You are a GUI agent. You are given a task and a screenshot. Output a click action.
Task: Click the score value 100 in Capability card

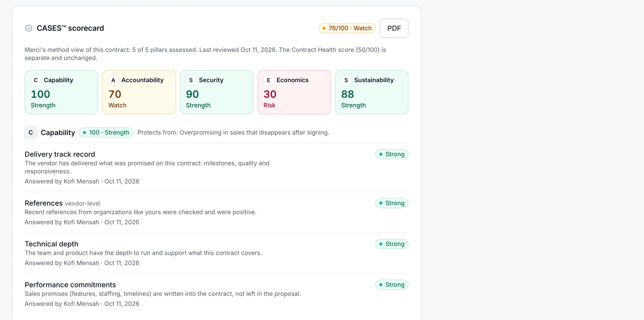[40, 94]
